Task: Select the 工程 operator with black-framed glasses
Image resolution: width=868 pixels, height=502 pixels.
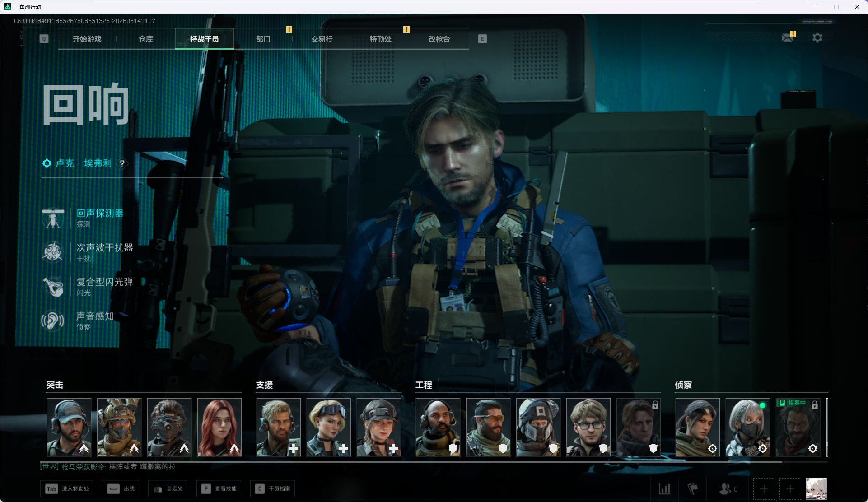Action: [588, 427]
